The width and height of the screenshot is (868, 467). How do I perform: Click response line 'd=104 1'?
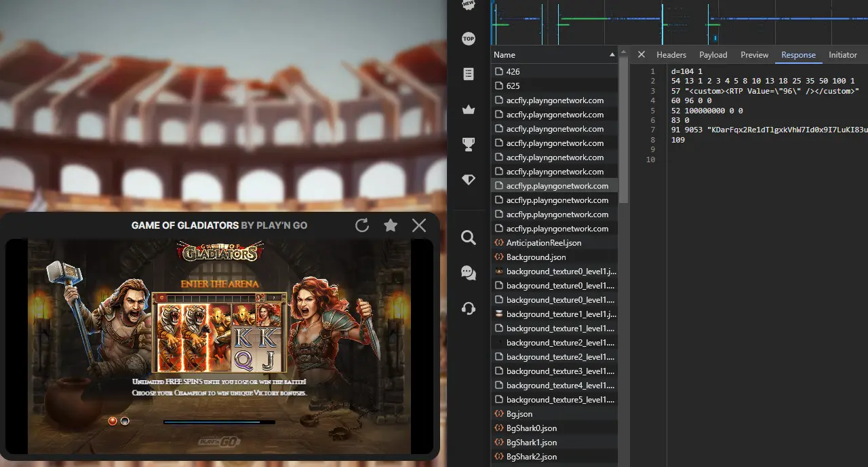(687, 71)
